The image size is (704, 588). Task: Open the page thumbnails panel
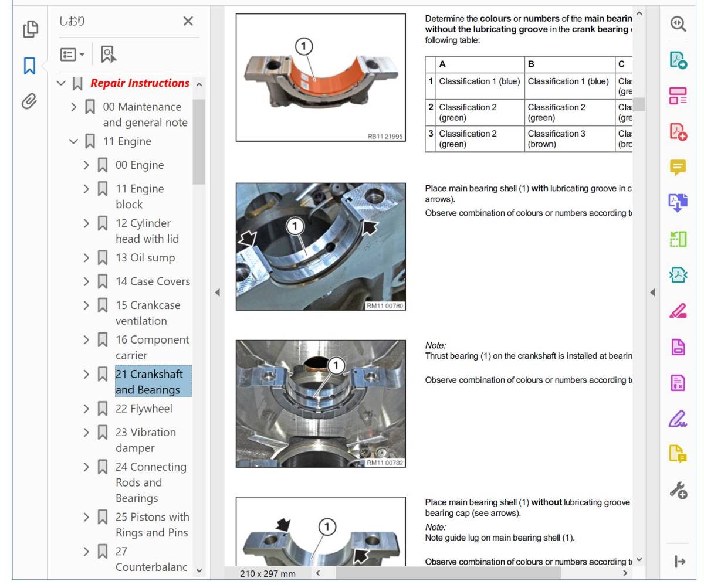tap(30, 29)
